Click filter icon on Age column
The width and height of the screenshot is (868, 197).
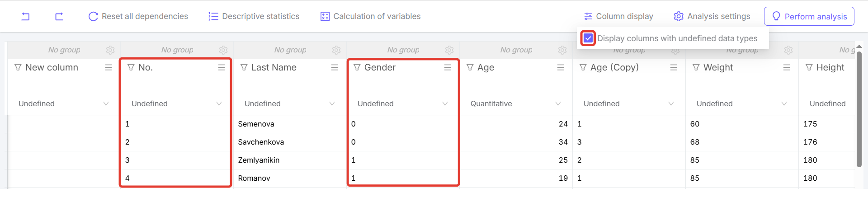coord(470,67)
